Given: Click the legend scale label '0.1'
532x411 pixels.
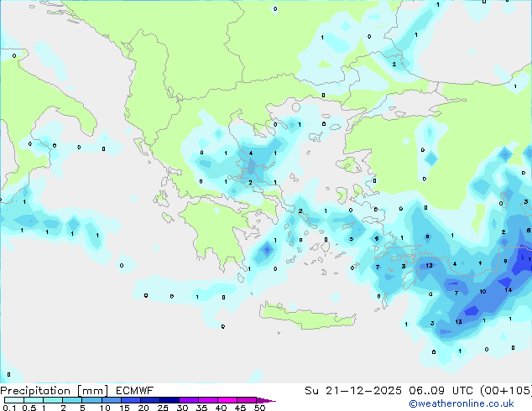Looking at the screenshot, I should click(9, 408).
